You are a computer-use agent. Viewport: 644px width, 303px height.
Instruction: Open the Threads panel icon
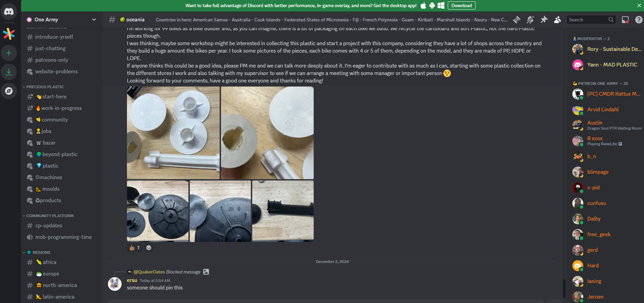coord(517,20)
